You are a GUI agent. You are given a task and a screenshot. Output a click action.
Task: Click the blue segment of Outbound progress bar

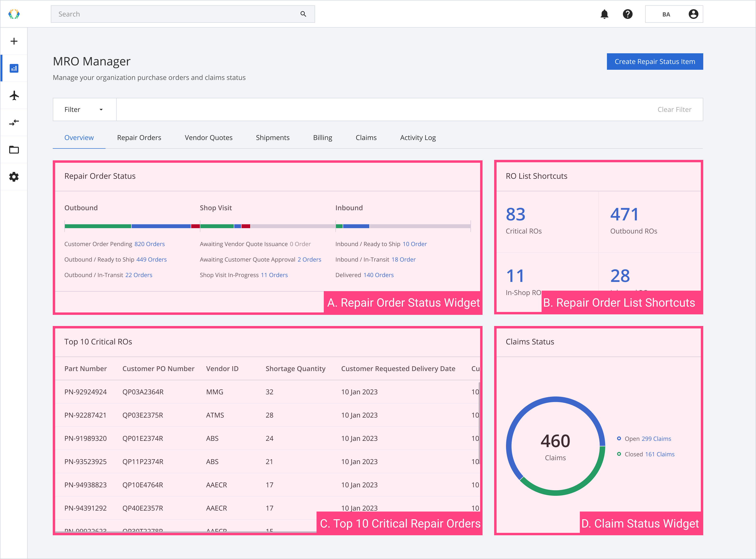(161, 226)
